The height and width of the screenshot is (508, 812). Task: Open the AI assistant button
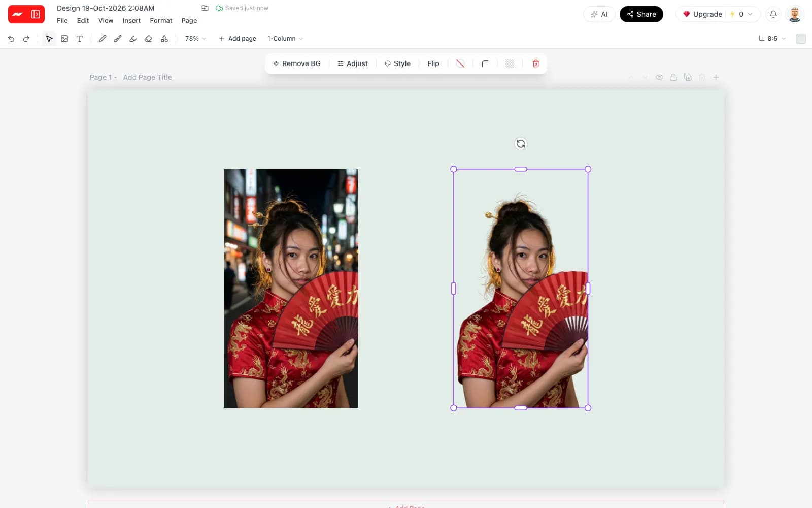[x=599, y=14]
